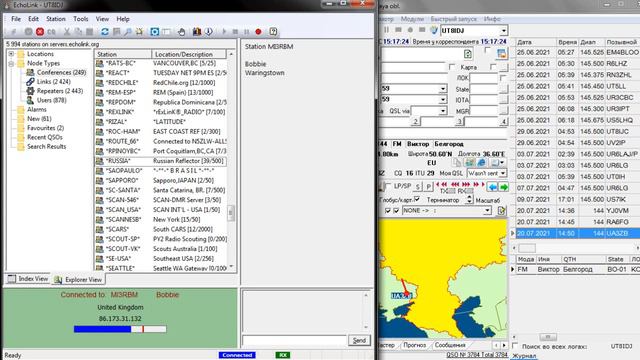Click the Send button in EchoLink chat

pos(359,340)
